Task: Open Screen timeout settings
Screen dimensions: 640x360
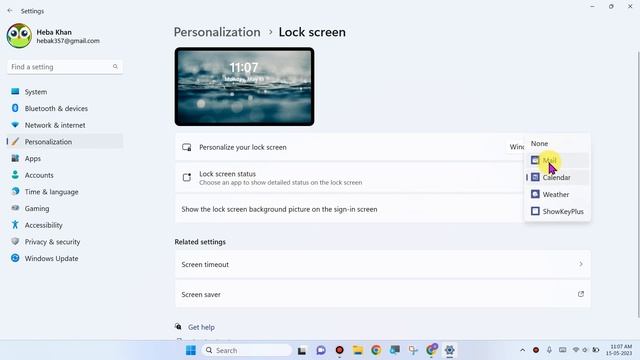Action: click(x=382, y=264)
